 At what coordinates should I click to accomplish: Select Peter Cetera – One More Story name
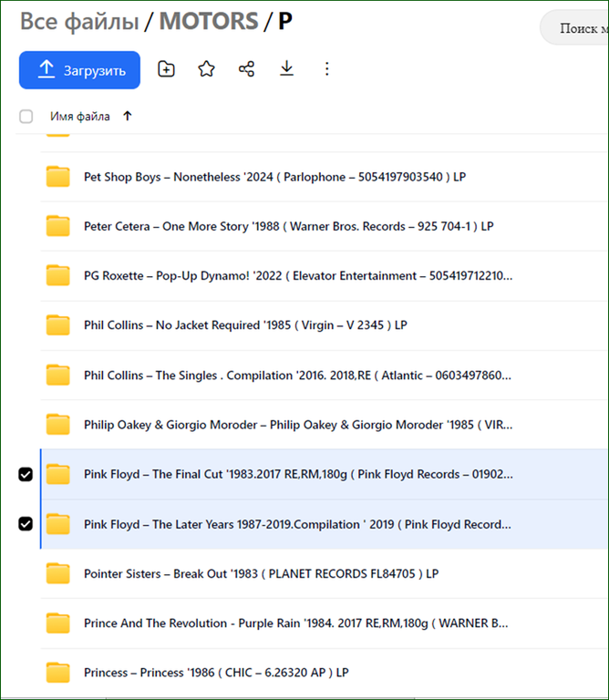click(x=289, y=226)
